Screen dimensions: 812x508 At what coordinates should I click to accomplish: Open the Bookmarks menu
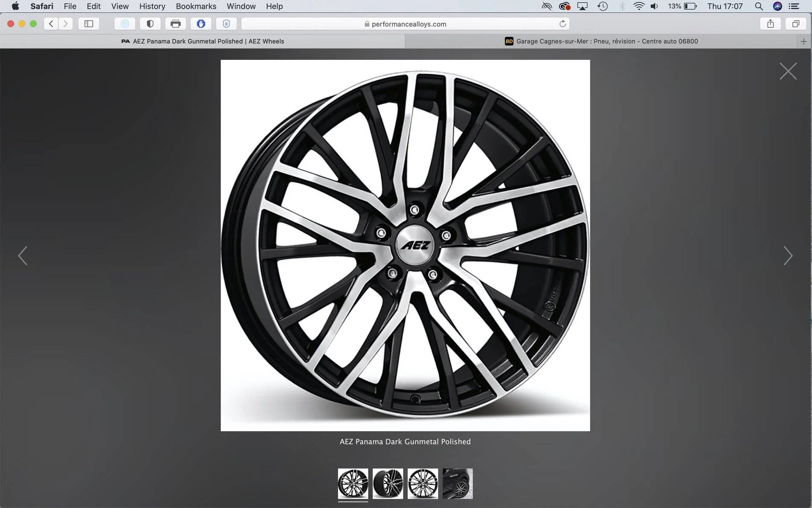click(x=196, y=6)
